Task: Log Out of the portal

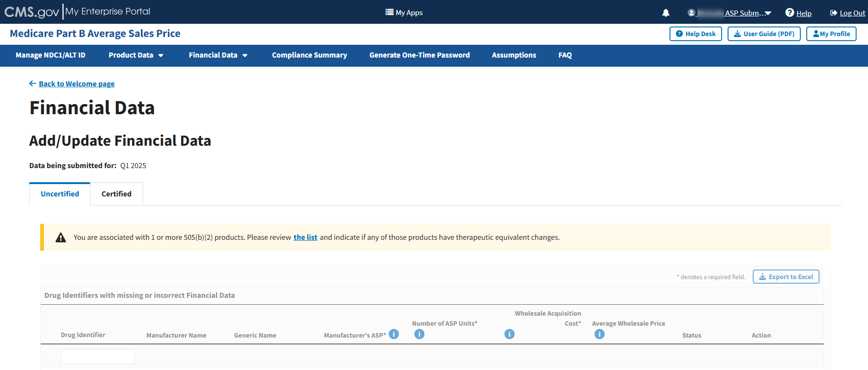Action: 847,13
